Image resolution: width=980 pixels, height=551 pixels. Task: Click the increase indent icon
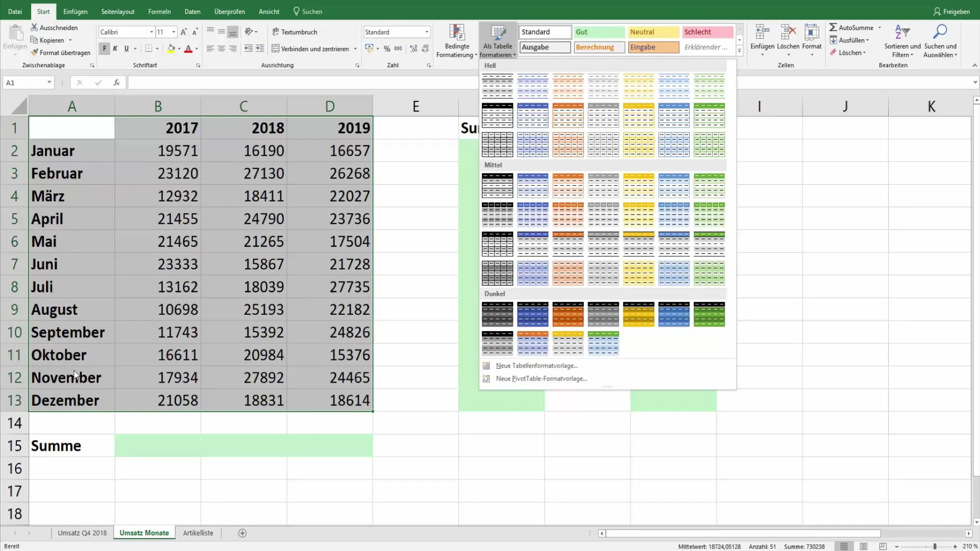[x=260, y=49]
